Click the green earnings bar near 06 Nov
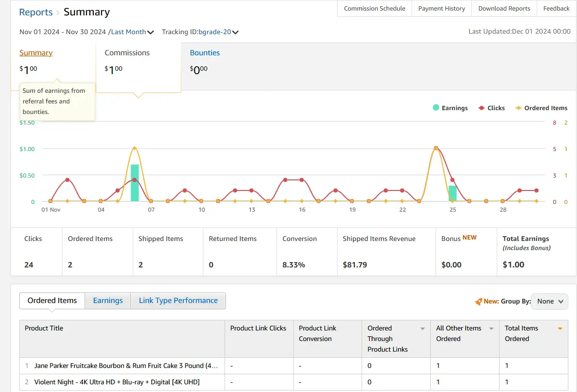 [135, 183]
